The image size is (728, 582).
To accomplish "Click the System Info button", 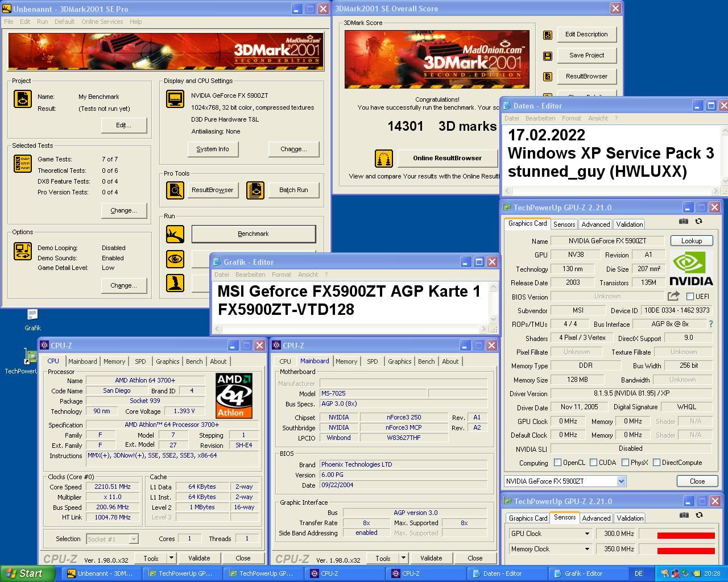I will [x=213, y=149].
